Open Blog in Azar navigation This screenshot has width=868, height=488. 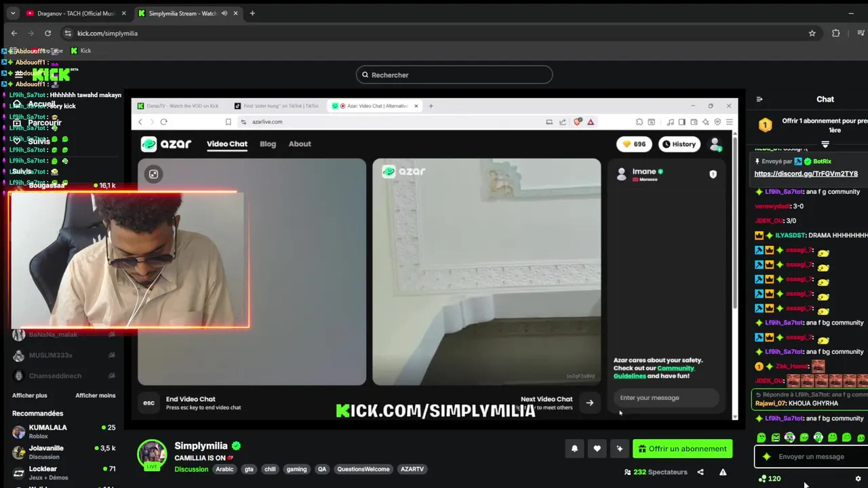click(268, 144)
